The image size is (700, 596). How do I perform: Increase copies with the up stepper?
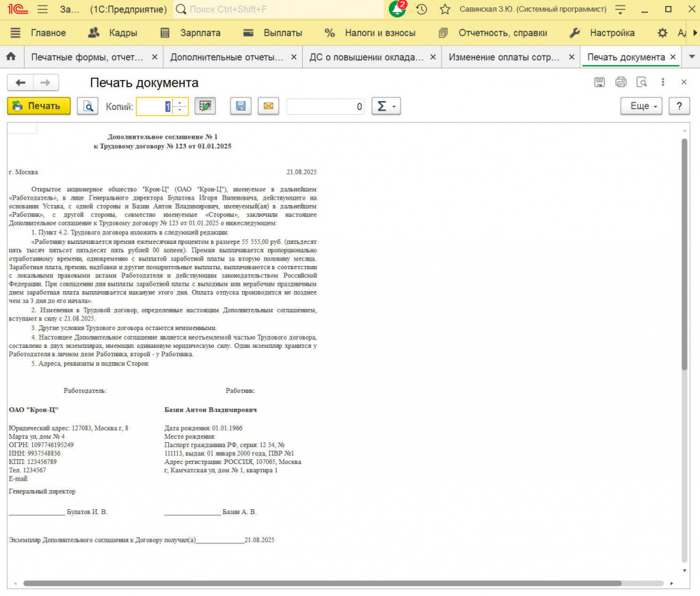pyautogui.click(x=180, y=103)
